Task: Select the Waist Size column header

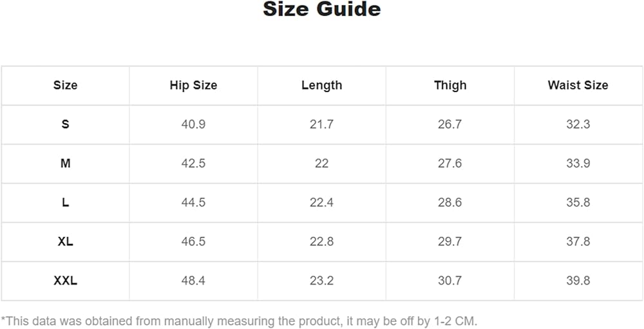Action: coord(578,85)
